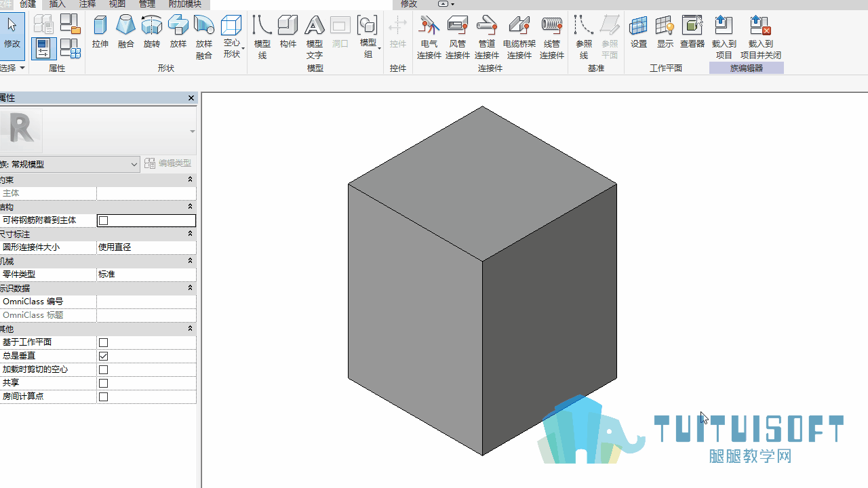Viewport: 868px width, 488px height.
Task: Select the 拉伸 (Extrusion) tool
Action: coord(100,33)
